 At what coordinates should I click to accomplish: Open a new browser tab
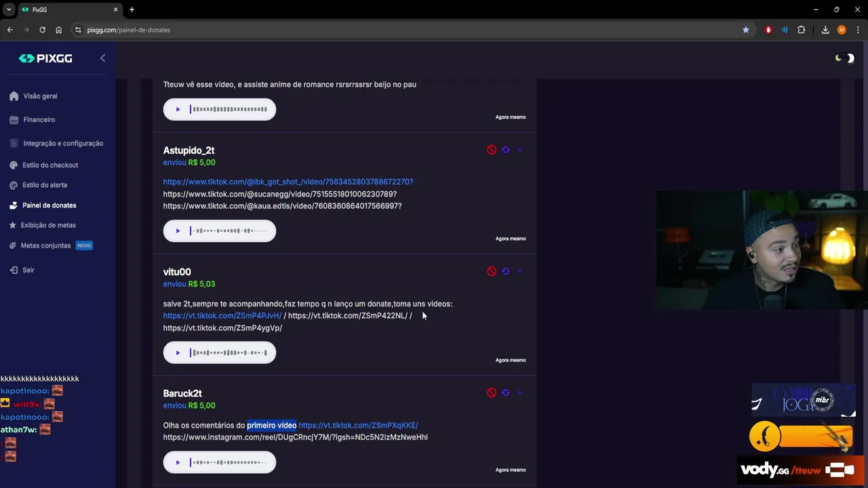coord(132,9)
